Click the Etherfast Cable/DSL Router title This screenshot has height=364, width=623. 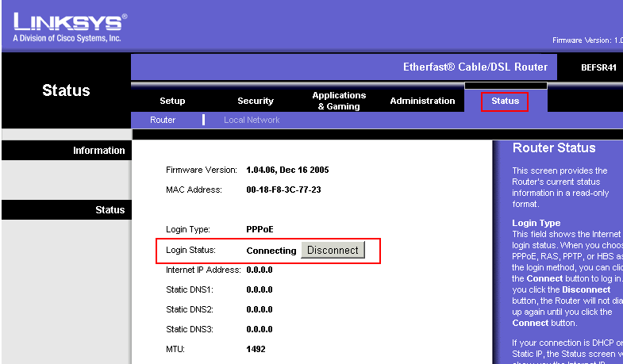[475, 67]
